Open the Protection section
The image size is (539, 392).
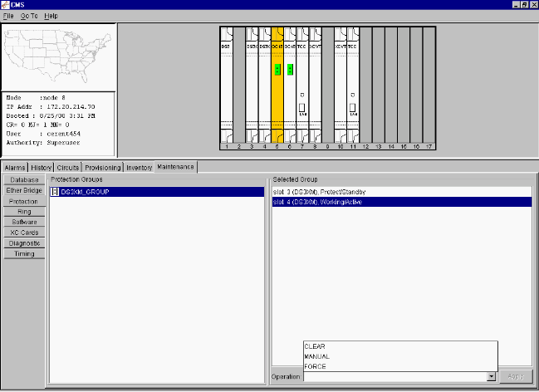coord(24,201)
